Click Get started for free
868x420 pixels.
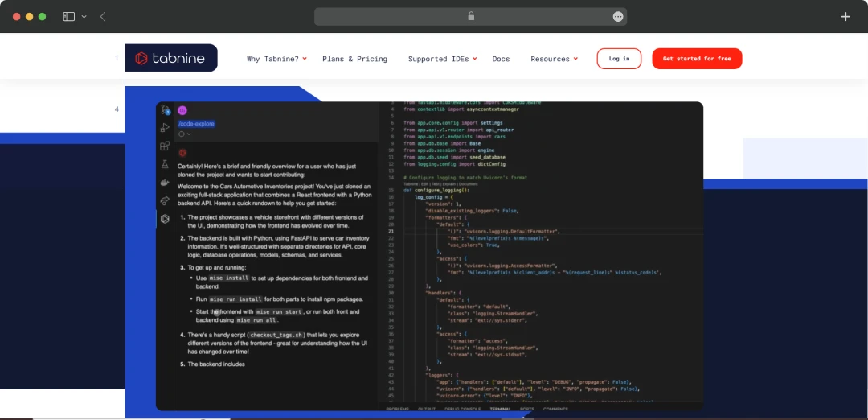click(697, 59)
